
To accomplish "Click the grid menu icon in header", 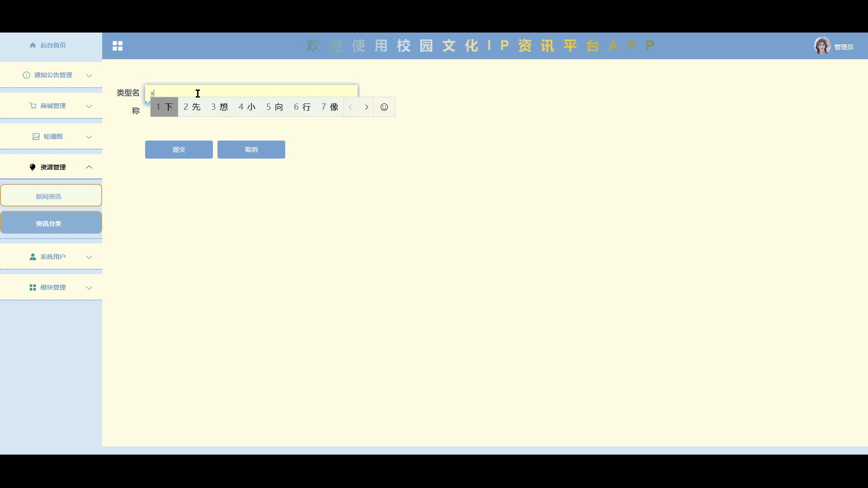I will [x=118, y=46].
